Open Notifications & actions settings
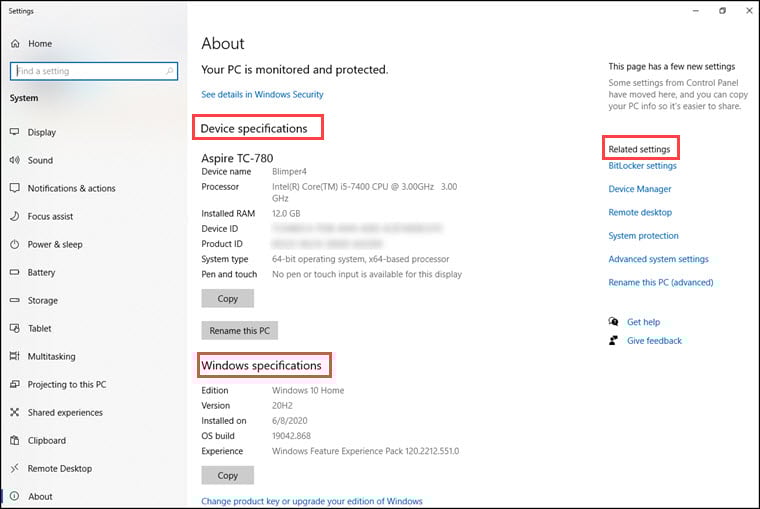This screenshot has width=760, height=509. coord(71,188)
